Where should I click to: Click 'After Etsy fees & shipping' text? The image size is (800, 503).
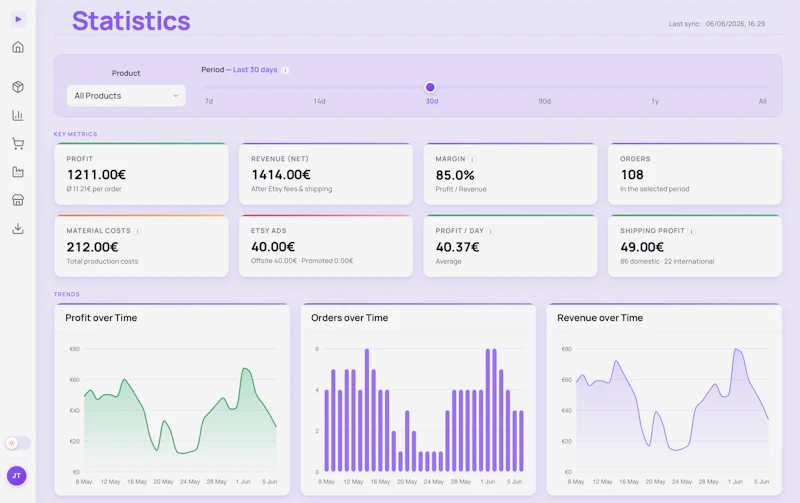[x=291, y=189]
